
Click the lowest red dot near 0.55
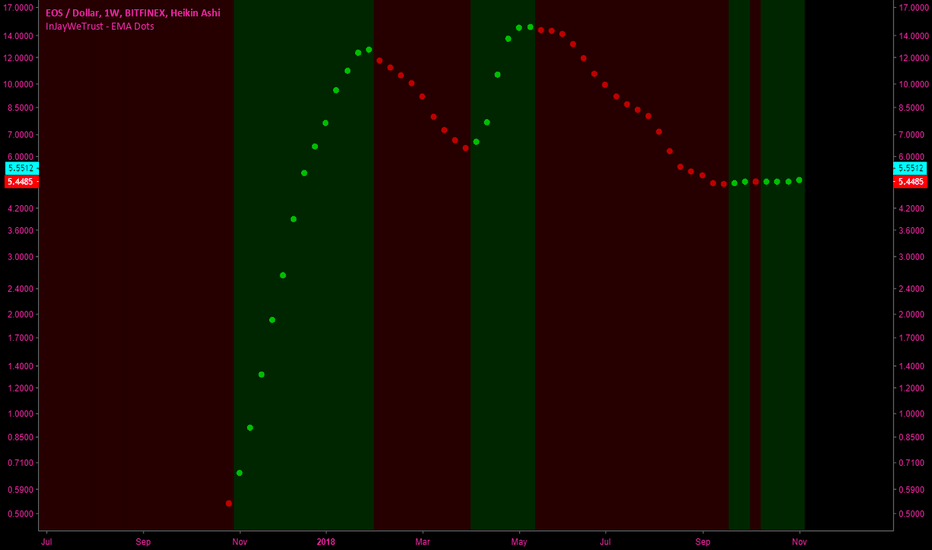pyautogui.click(x=229, y=504)
